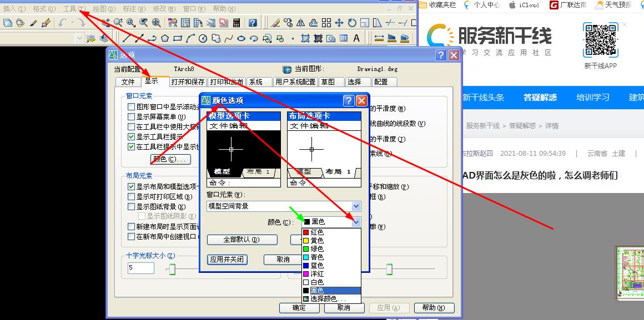Select the Rectangle draw tool
This screenshot has width=644, height=320.
click(178, 39)
